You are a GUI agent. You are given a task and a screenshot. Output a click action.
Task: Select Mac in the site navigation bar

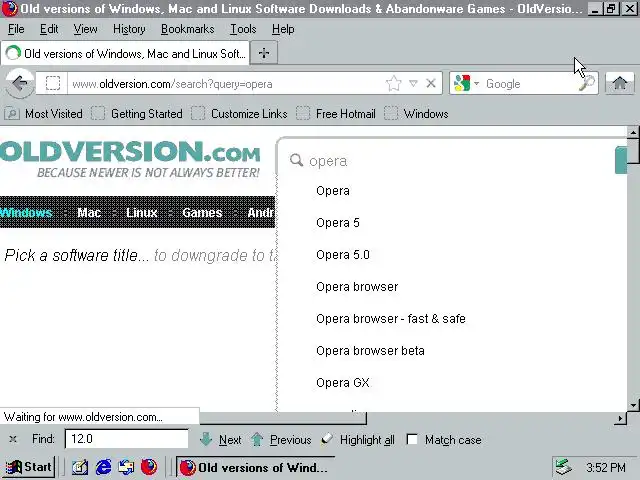[89, 213]
